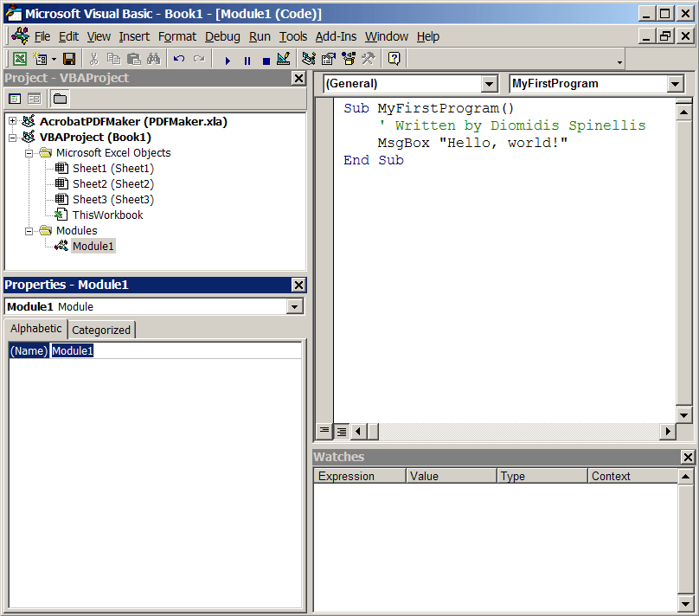Select Module1 in project tree
This screenshot has height=616, width=699.
pos(93,246)
